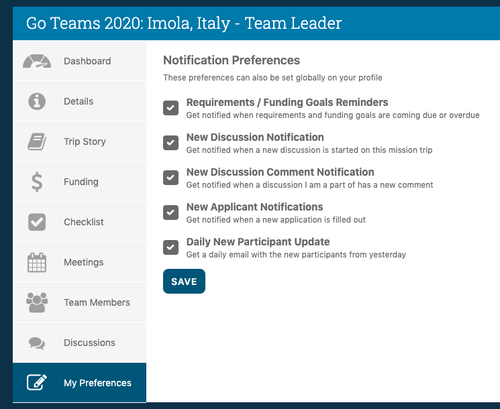This screenshot has width=500, height=409.
Task: Click the Discussions speech bubbles icon
Action: (x=37, y=343)
